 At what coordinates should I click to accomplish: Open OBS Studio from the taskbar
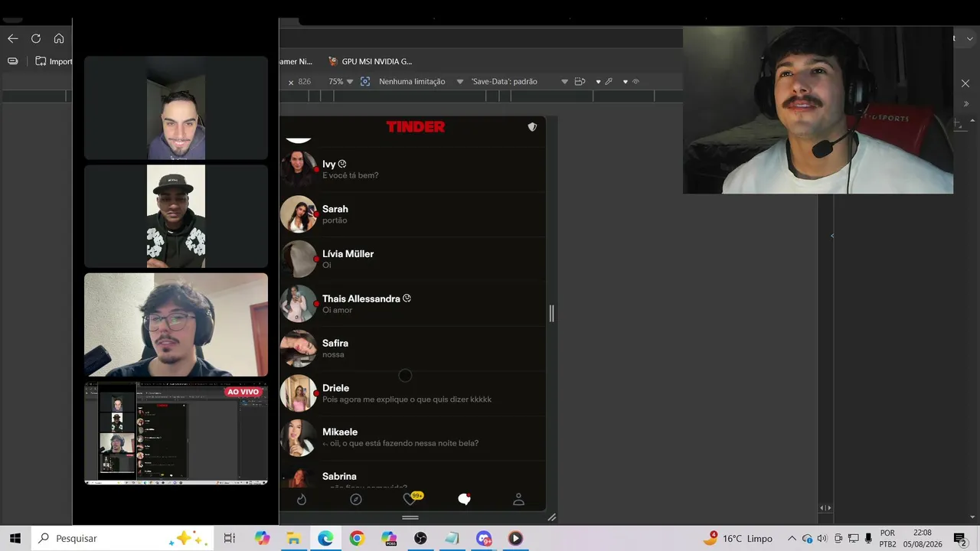(420, 538)
